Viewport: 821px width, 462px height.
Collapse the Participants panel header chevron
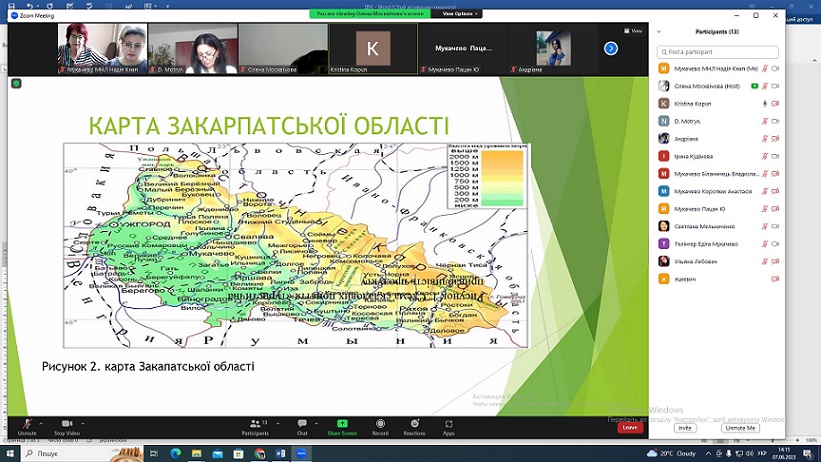tap(659, 32)
